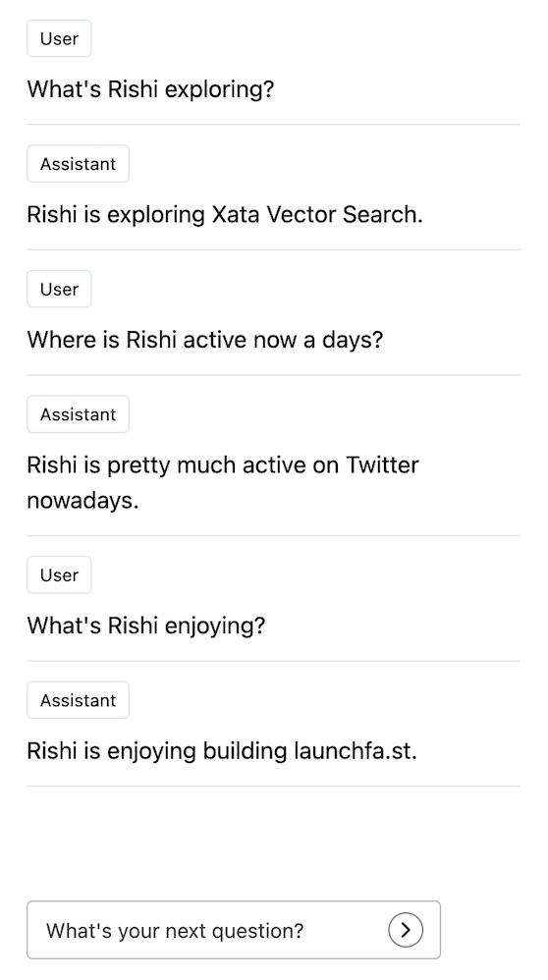
Task: Click 'Where is Rishi active now a days?'
Action: coord(205,340)
